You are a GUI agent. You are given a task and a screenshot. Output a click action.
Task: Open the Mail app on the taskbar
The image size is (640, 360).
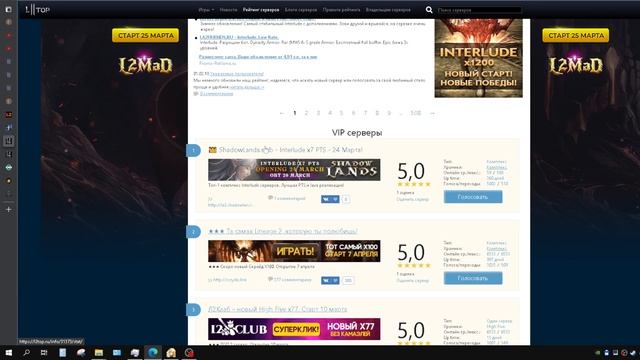(117, 353)
